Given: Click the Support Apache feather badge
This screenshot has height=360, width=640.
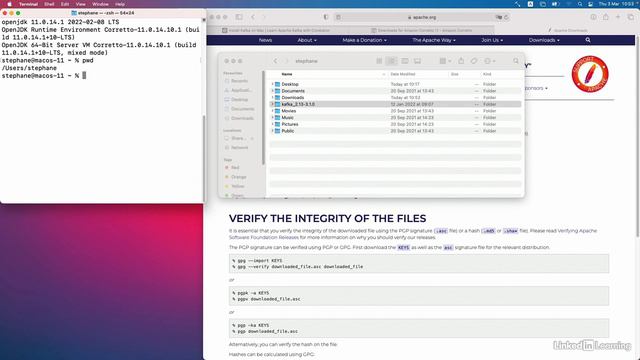Looking at the screenshot, I should pos(590,74).
